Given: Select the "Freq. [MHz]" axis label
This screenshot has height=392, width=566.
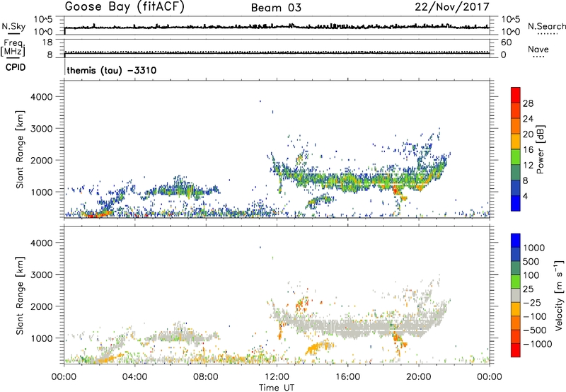Looking at the screenshot, I should (13, 47).
